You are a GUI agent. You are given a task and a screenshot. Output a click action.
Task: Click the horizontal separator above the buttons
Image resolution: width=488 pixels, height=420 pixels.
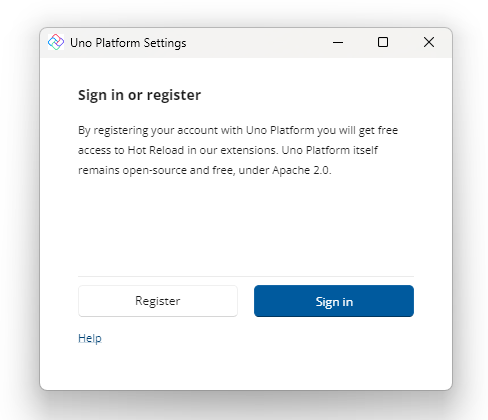(x=246, y=276)
